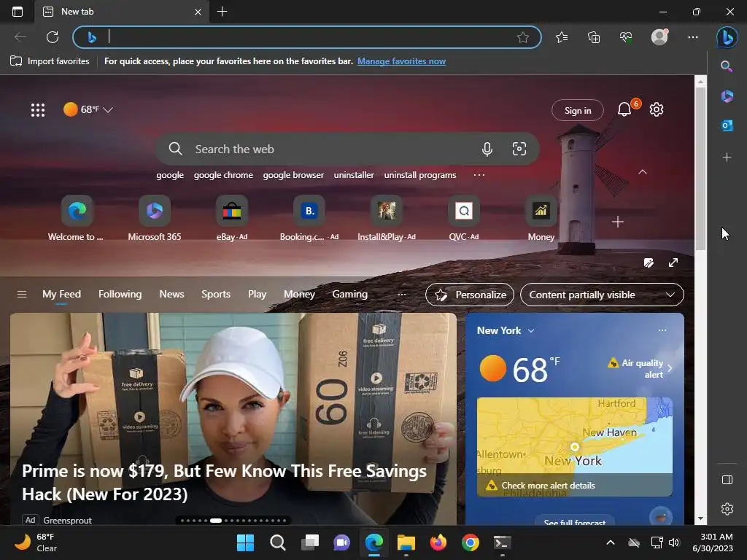Click Personalize button

pyautogui.click(x=470, y=295)
